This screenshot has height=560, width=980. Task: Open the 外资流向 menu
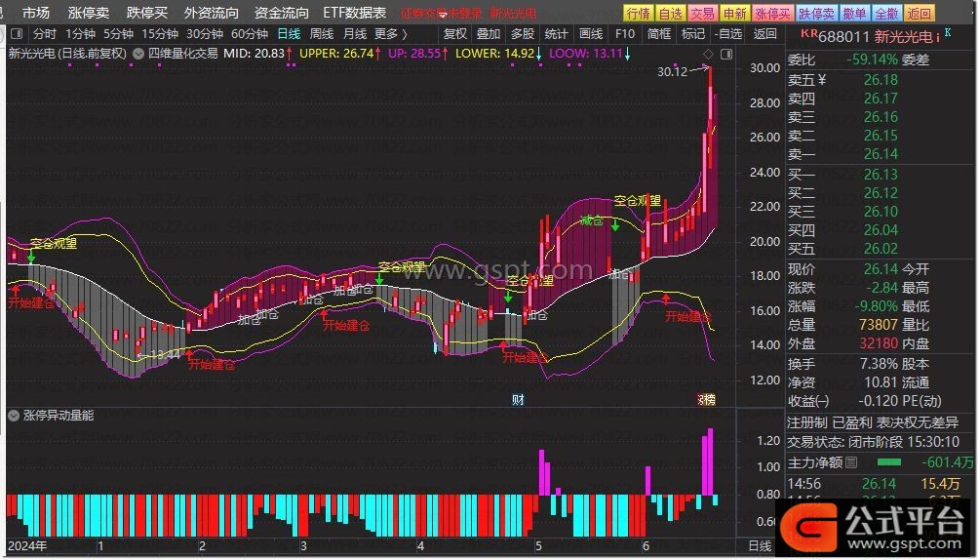212,13
